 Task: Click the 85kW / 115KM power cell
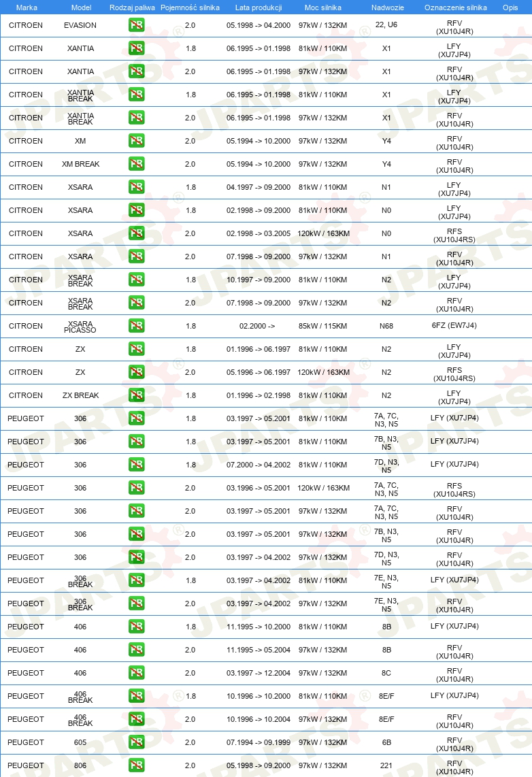tap(323, 326)
